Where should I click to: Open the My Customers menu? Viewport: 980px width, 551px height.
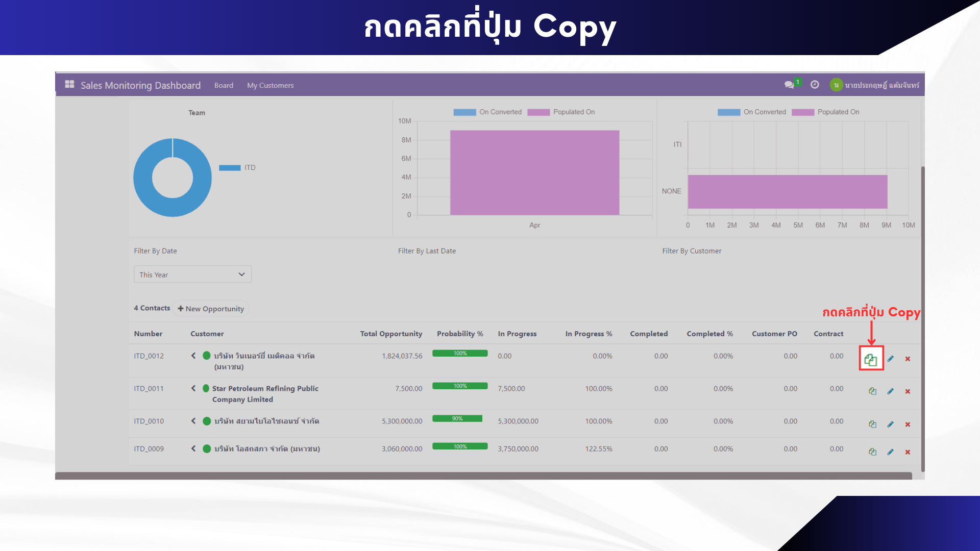[x=270, y=85]
